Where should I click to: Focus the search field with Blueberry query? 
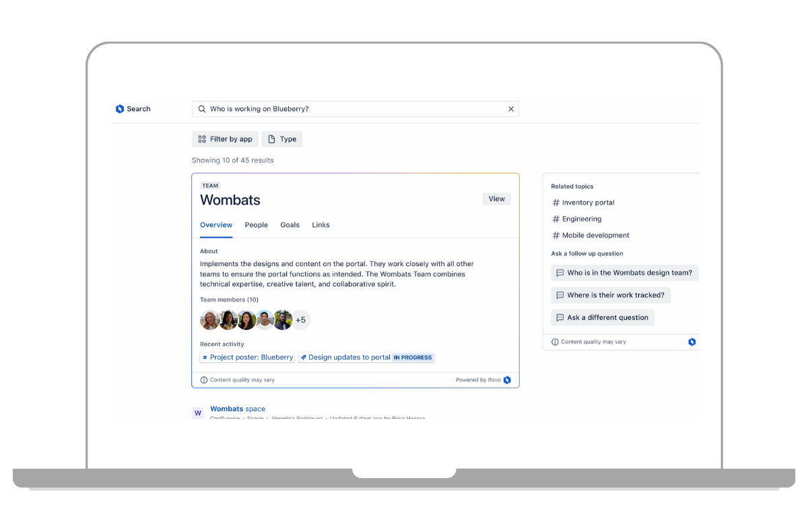pos(356,109)
